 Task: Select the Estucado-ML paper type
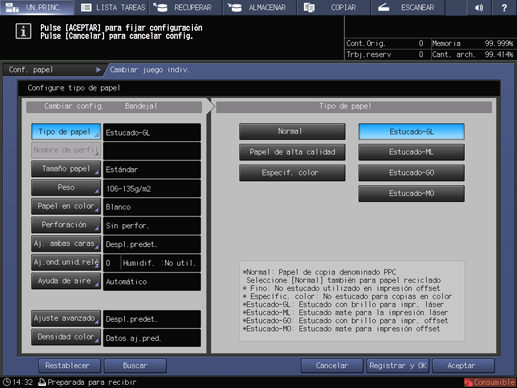[411, 152]
